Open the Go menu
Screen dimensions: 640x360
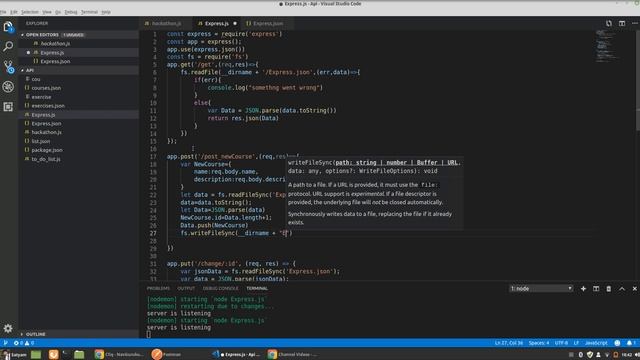[x=58, y=12]
